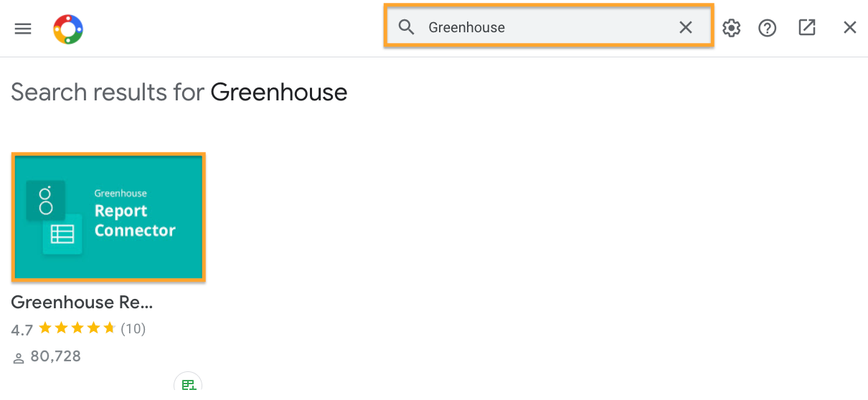Click the spreadsheet table icon in the banner
The height and width of the screenshot is (400, 868).
[62, 234]
